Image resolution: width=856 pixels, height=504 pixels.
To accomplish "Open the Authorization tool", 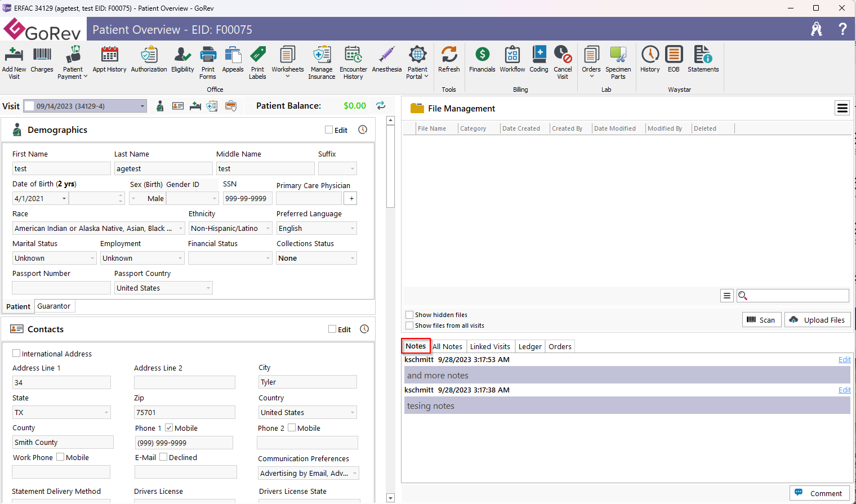I will 149,60.
